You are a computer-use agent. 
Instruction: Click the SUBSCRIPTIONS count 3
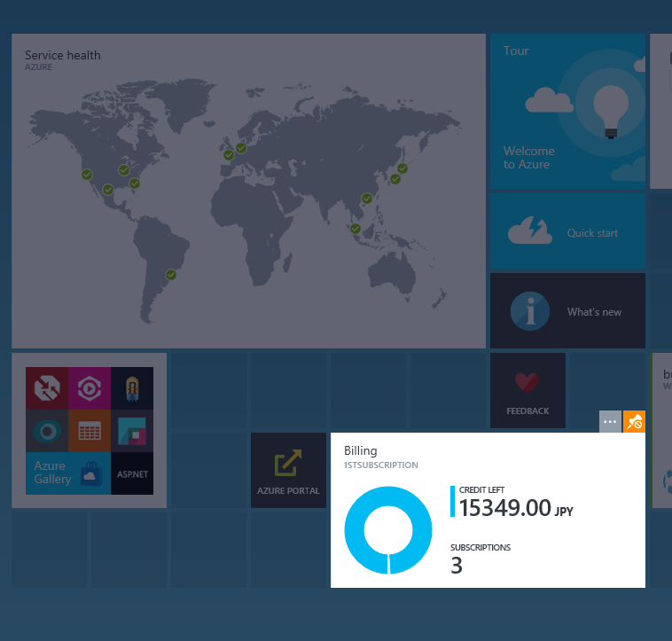click(457, 566)
